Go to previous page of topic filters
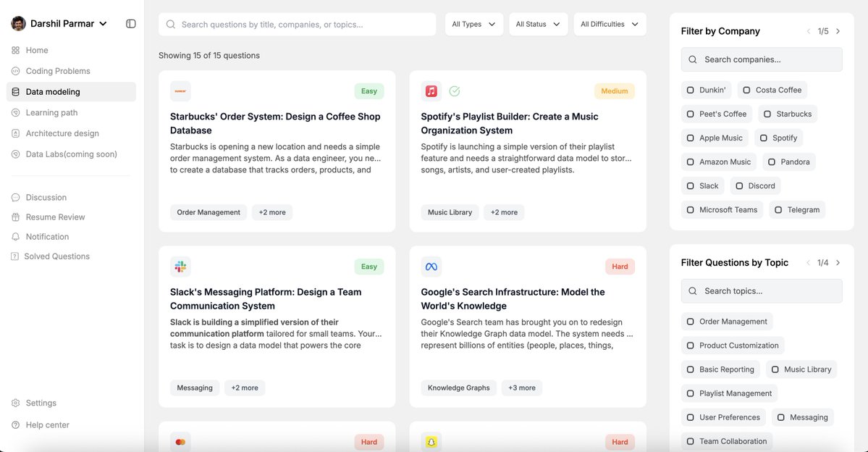 [x=808, y=263]
